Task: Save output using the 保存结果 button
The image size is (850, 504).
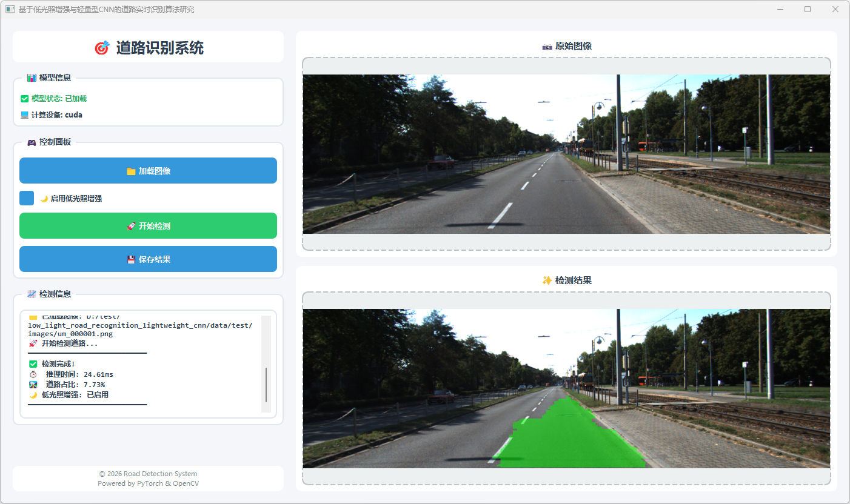Action: [148, 259]
